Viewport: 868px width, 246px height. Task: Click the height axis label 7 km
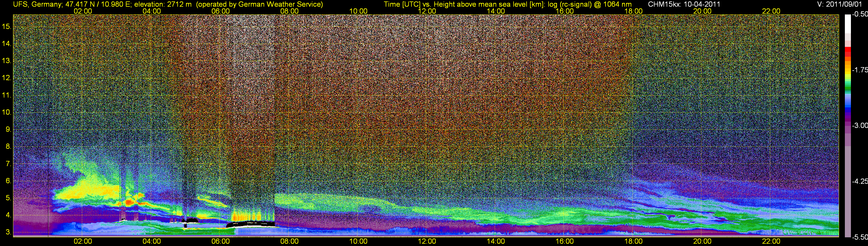click(8, 164)
